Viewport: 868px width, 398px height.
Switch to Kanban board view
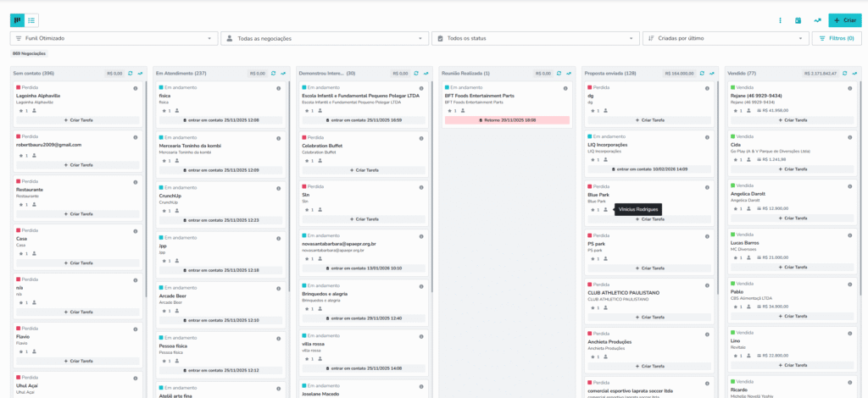pos(18,19)
